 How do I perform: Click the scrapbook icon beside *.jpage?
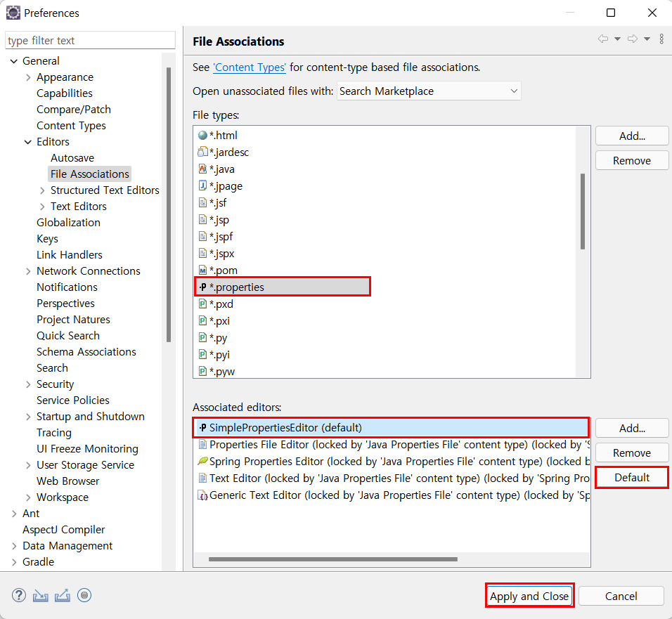202,186
